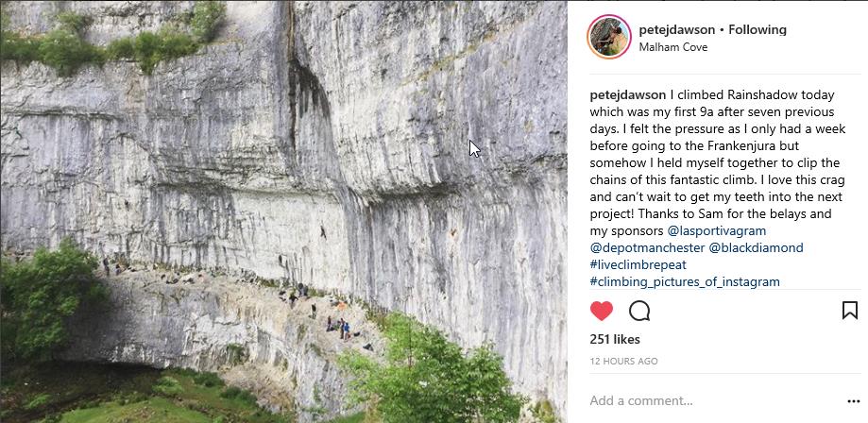View who liked via 251 likes

pyautogui.click(x=615, y=339)
